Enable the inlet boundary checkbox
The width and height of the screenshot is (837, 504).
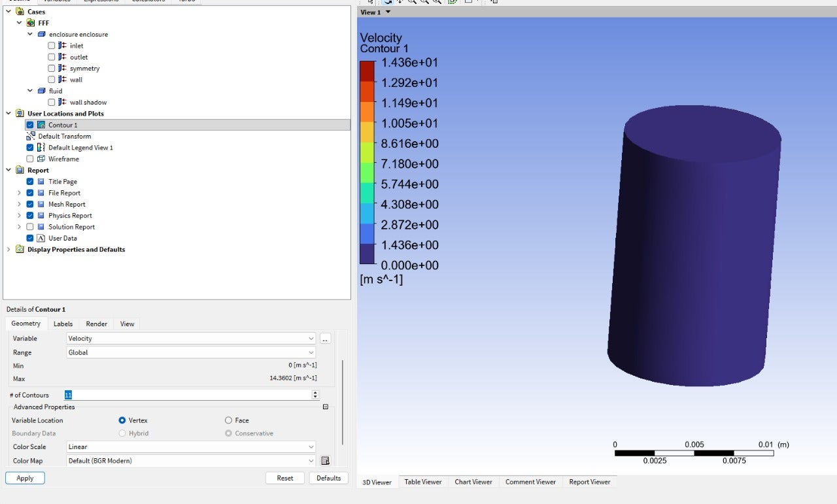click(x=52, y=46)
